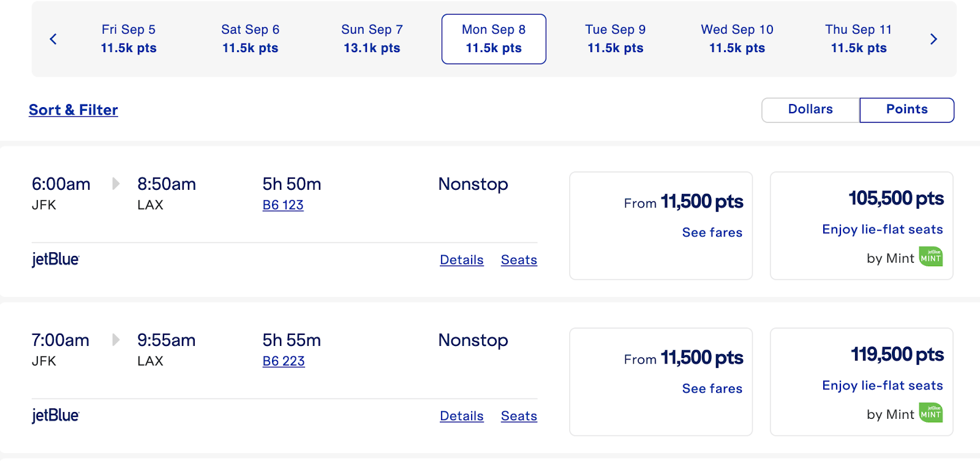Open flight B6 223 info link
Image resolution: width=980 pixels, height=461 pixels.
284,361
